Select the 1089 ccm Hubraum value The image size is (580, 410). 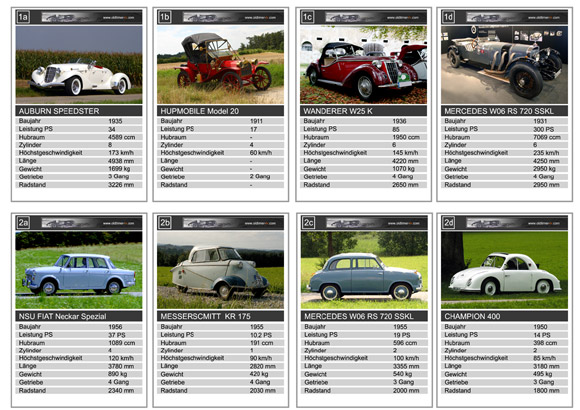coord(121,343)
